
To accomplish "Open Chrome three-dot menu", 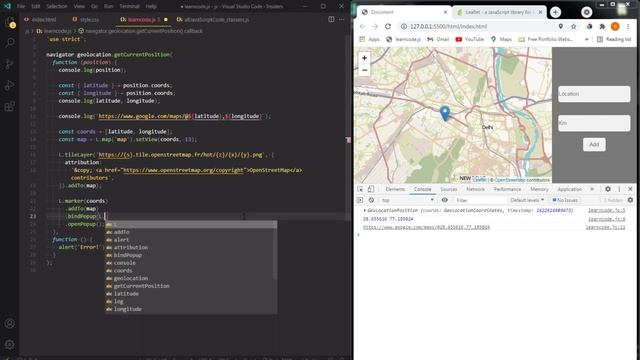I will pyautogui.click(x=628, y=27).
